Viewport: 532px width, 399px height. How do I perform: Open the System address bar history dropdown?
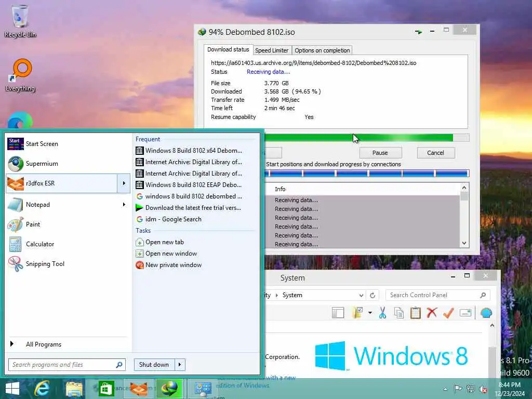362,296
